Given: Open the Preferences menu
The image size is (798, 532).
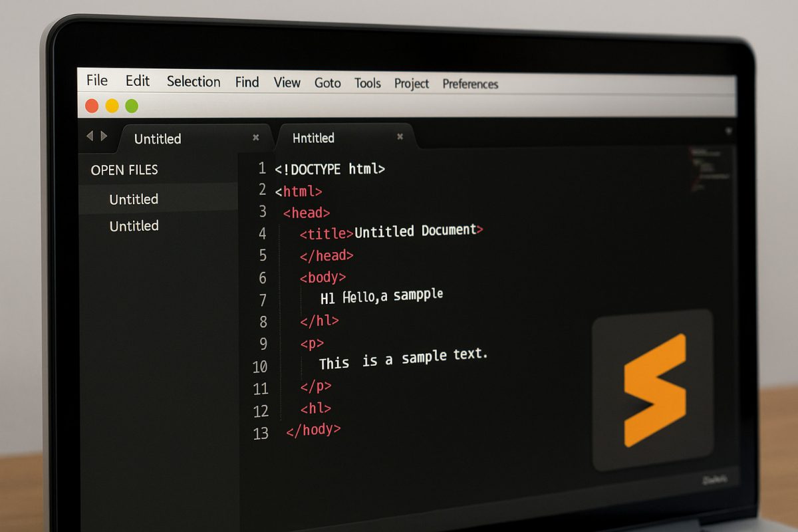Looking at the screenshot, I should (x=470, y=84).
